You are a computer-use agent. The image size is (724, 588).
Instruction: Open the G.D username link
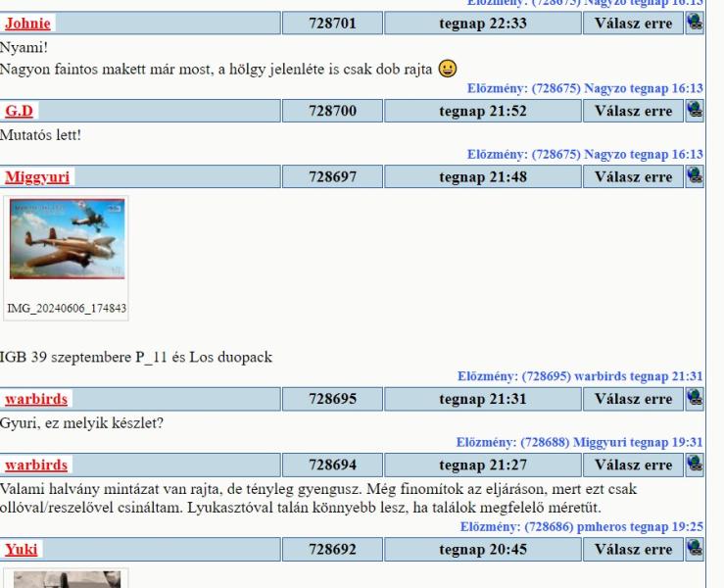[x=18, y=112]
